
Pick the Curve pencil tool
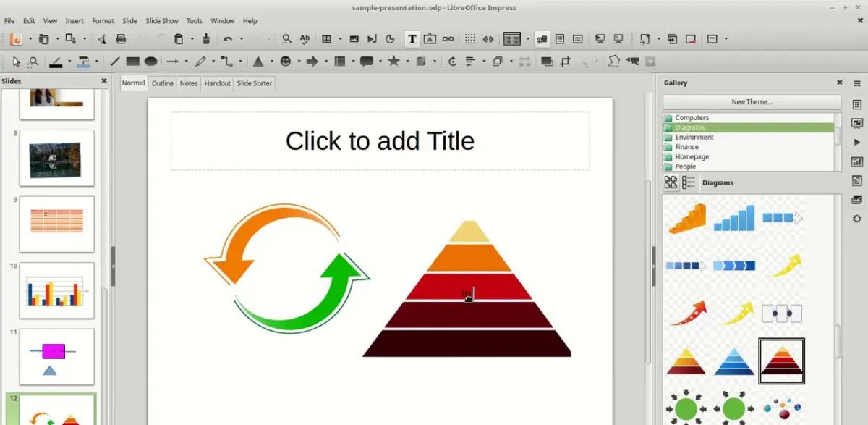coord(200,62)
